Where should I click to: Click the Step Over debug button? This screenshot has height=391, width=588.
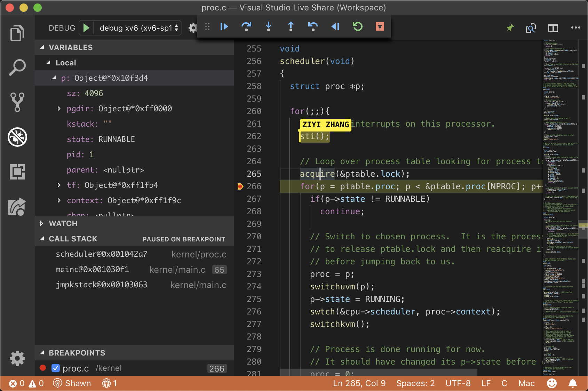click(x=246, y=27)
